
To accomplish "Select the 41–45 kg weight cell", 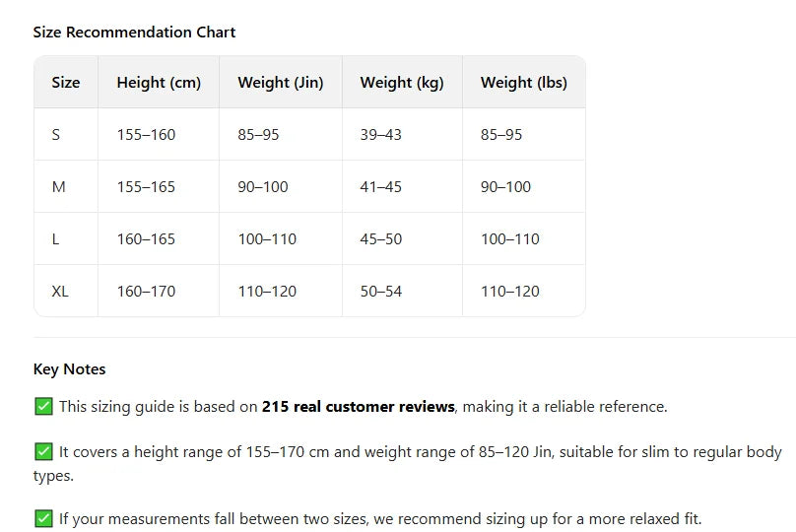I will [380, 187].
